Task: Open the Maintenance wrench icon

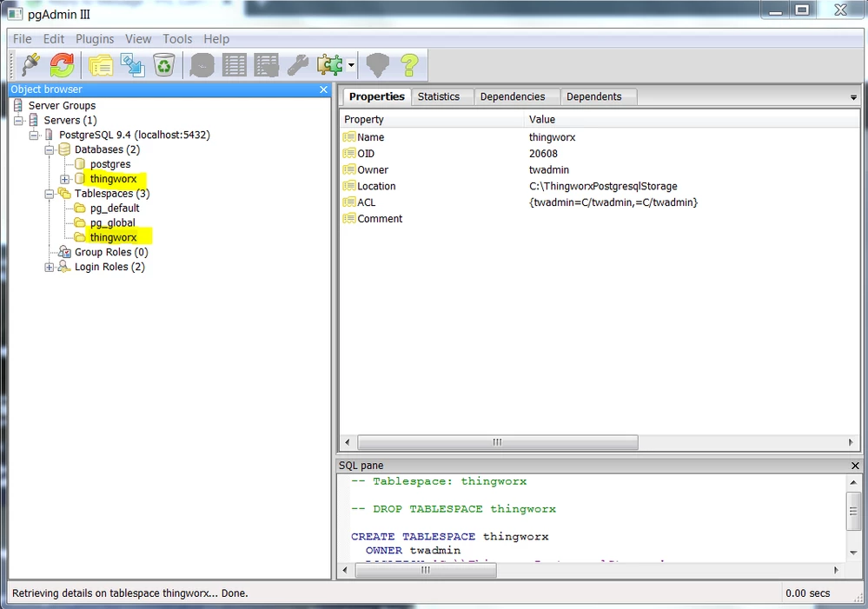Action: (298, 65)
